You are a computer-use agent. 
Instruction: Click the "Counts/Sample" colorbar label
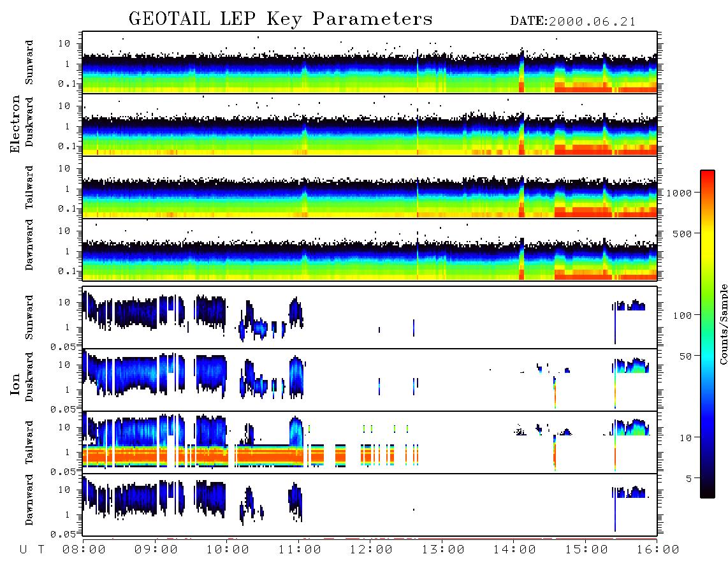point(723,324)
